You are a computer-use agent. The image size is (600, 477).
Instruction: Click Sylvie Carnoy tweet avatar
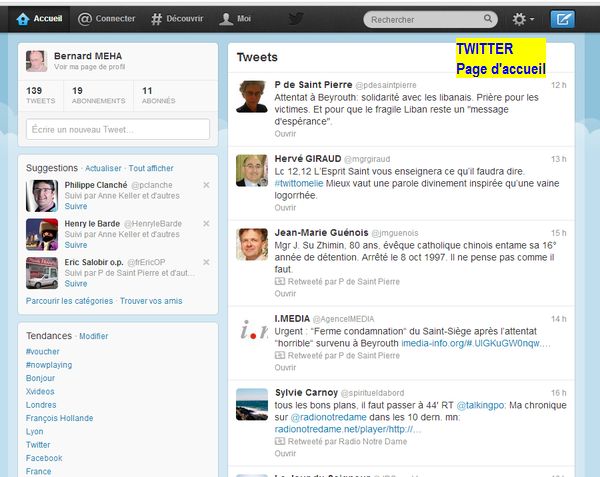pos(252,404)
